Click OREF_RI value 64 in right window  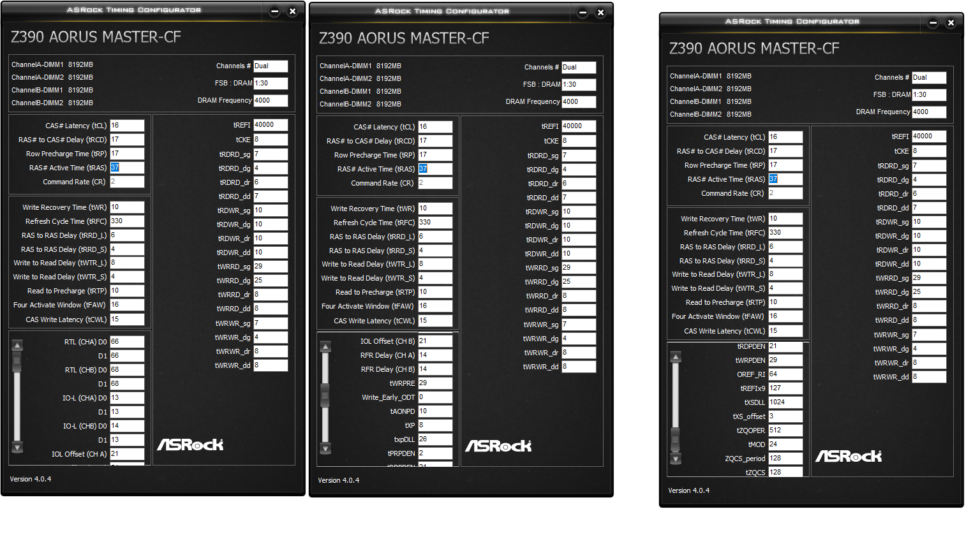[785, 374]
